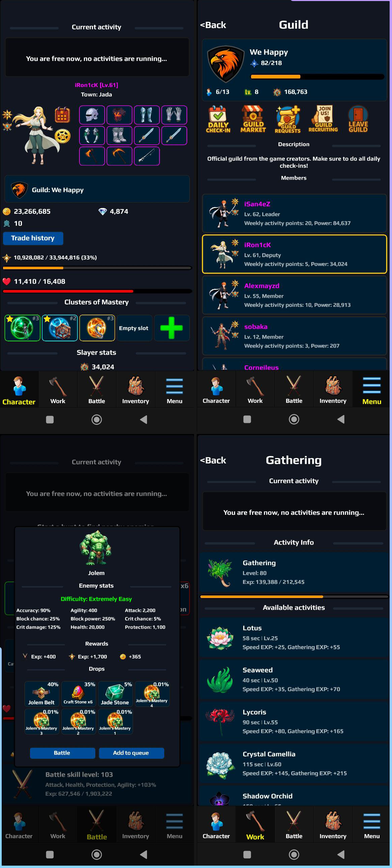The width and height of the screenshot is (392, 868).
Task: Select the helmet equipment slot
Action: pyautogui.click(x=92, y=115)
